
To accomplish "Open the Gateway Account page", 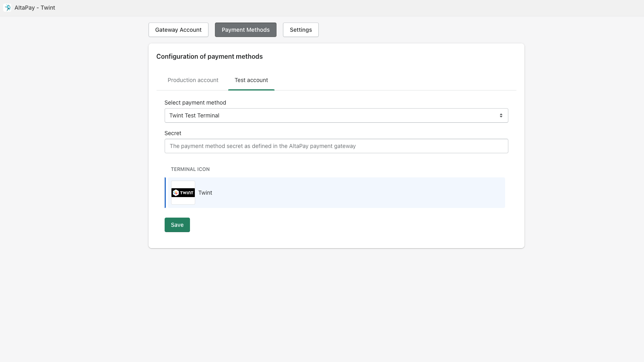I will pos(178,30).
